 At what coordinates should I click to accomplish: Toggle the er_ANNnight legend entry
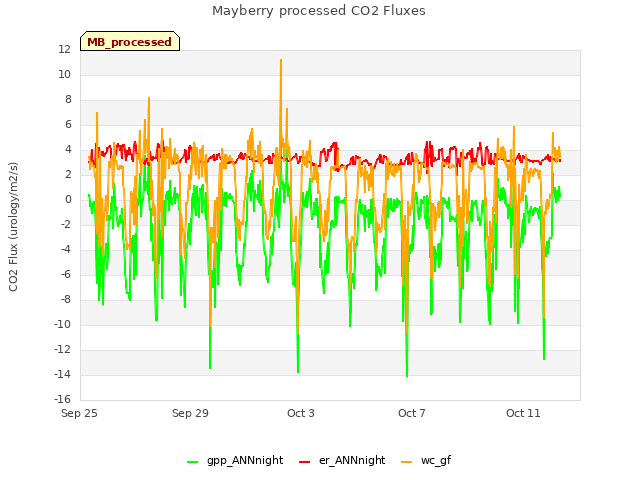point(342,461)
